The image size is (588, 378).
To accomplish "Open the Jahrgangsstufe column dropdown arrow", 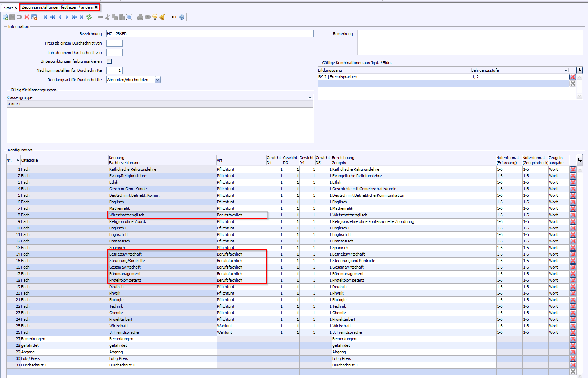I will [566, 70].
